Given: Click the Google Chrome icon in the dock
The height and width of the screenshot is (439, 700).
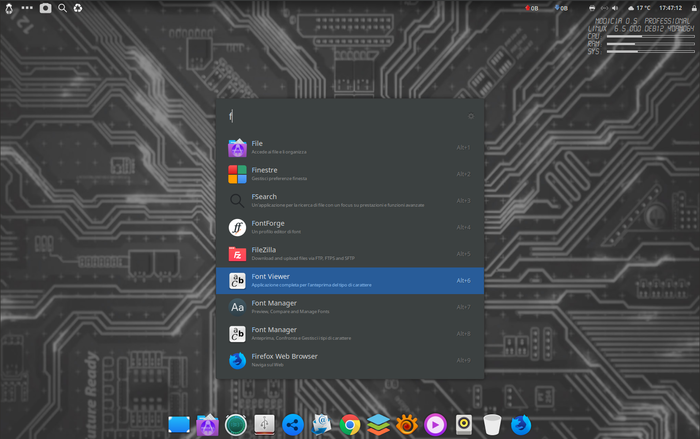Looking at the screenshot, I should pyautogui.click(x=349, y=424).
